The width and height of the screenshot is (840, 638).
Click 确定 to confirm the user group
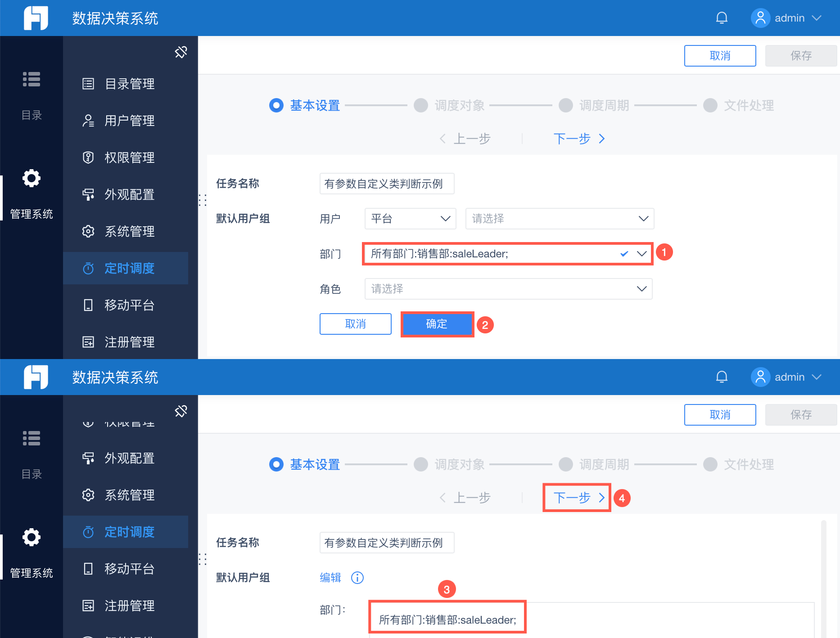(x=437, y=324)
